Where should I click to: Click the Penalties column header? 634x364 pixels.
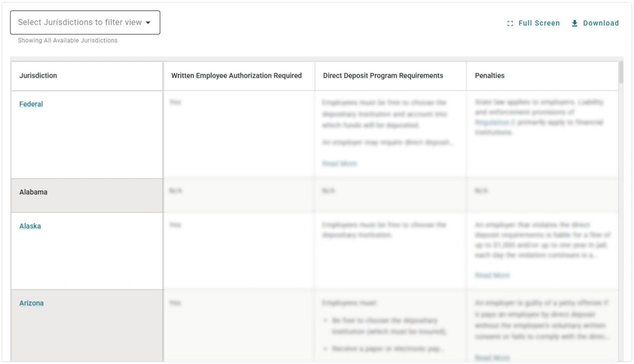(x=489, y=75)
